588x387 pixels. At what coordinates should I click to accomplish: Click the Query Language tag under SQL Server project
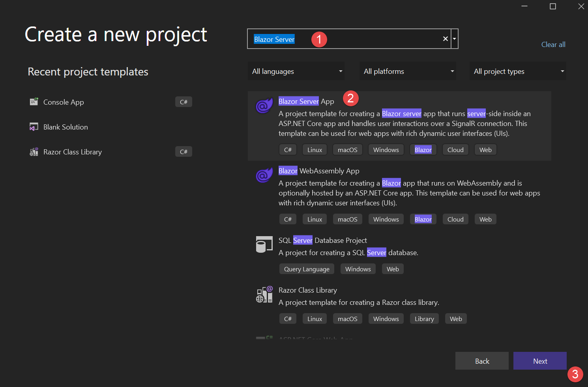307,269
